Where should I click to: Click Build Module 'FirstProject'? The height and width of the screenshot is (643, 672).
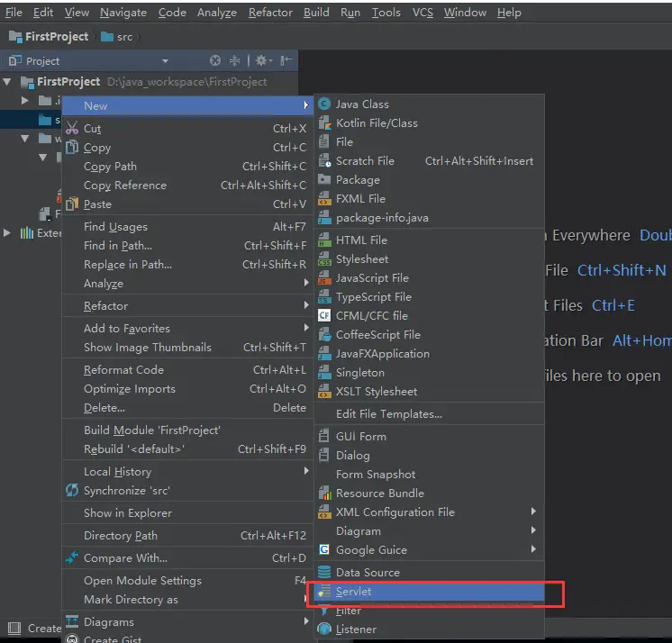pos(187,430)
